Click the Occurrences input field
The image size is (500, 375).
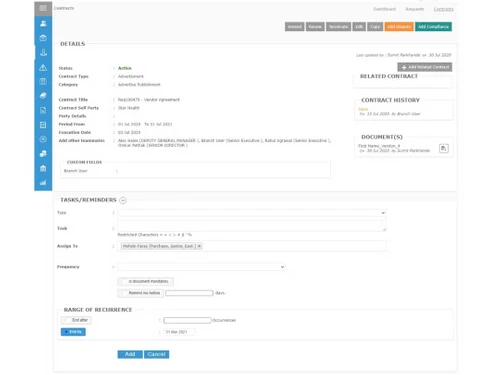pos(187,320)
